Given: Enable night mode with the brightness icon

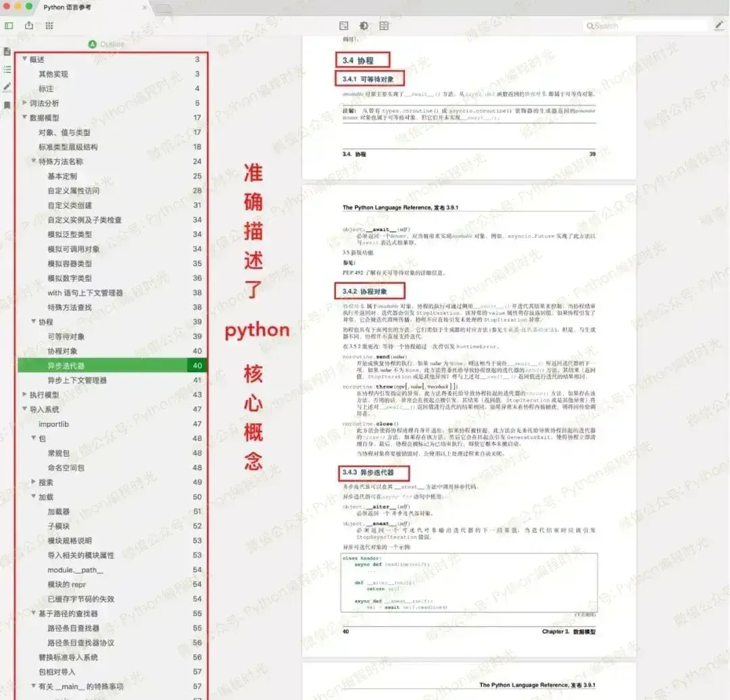Looking at the screenshot, I should click(364, 26).
